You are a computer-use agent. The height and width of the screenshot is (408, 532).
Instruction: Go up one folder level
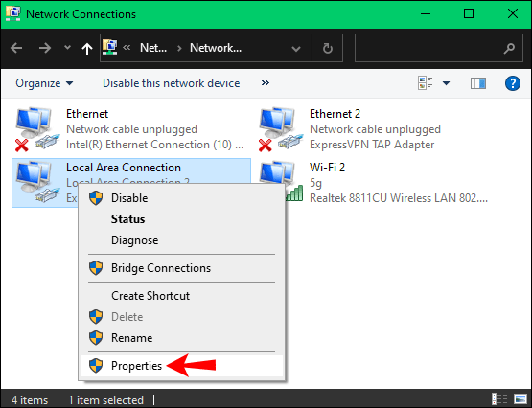[x=87, y=49]
